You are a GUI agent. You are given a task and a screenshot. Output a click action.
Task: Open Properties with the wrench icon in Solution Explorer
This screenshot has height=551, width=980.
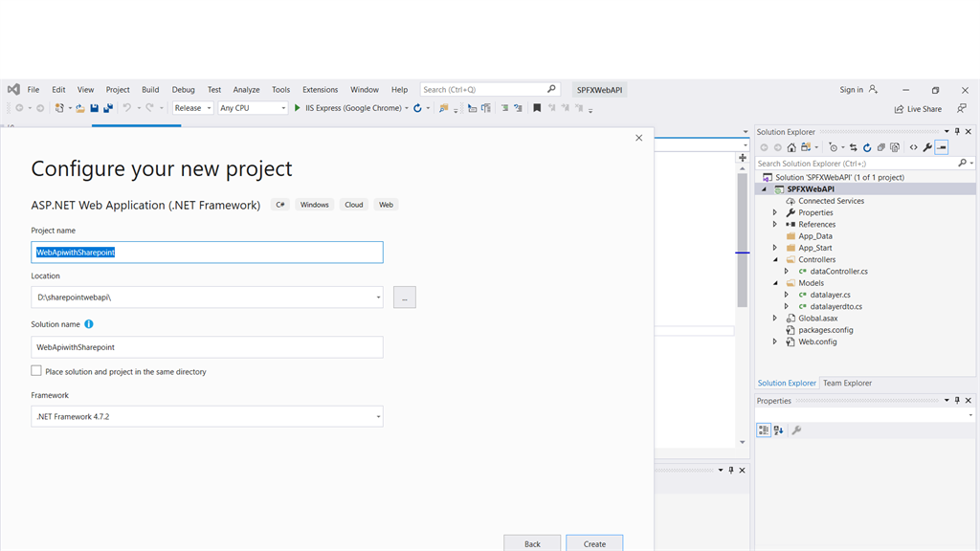927,146
